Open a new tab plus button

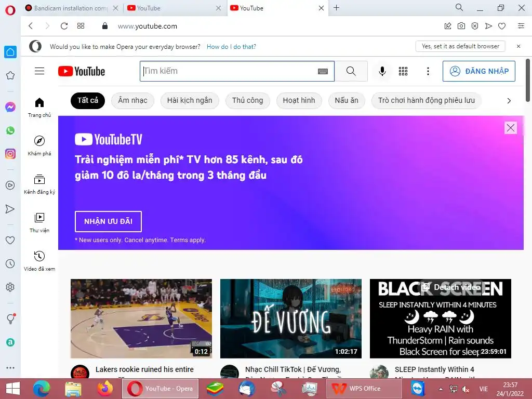coord(336,7)
